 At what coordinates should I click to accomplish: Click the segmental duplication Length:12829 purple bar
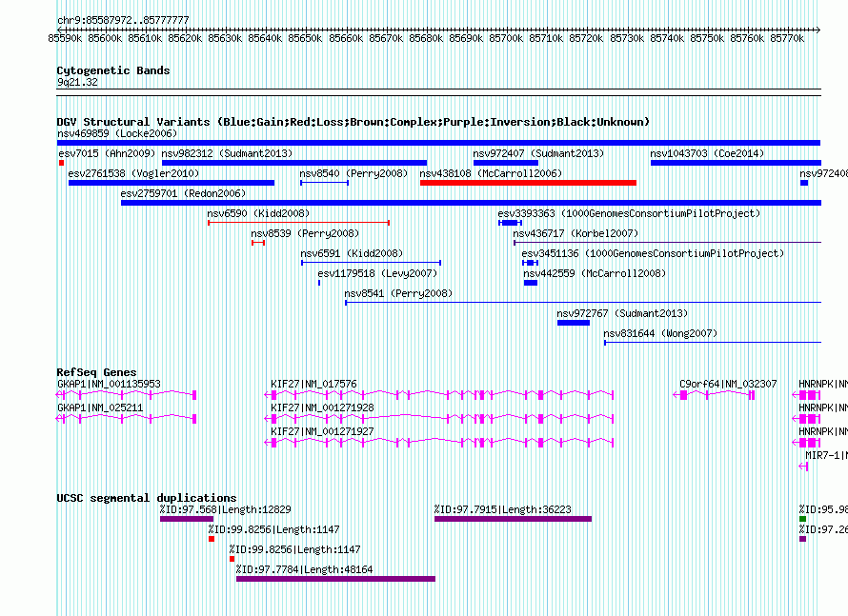187,519
